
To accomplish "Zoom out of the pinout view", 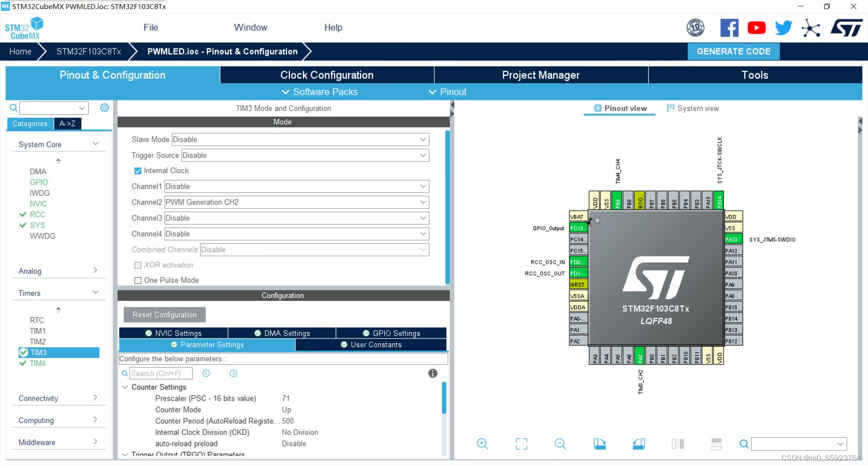I will [x=560, y=444].
